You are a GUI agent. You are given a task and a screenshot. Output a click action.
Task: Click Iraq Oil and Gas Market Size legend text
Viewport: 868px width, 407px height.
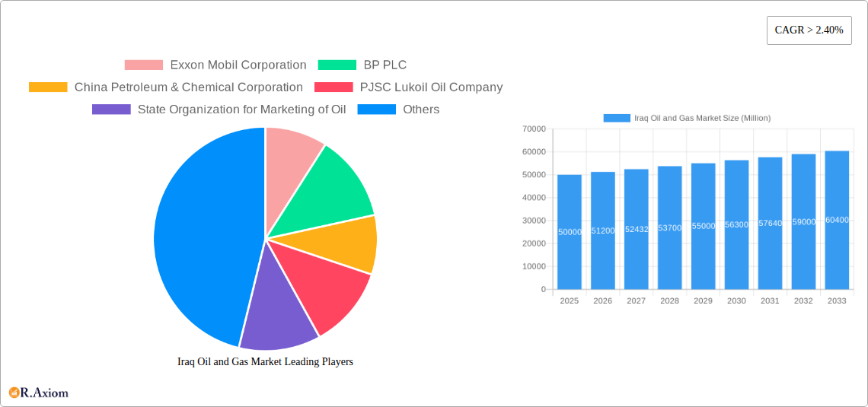(x=703, y=118)
